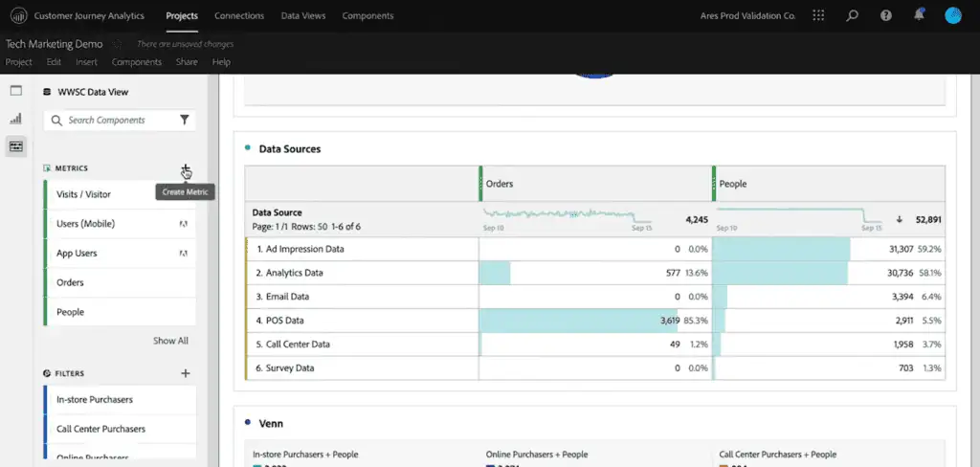Select the Orders metric in left panel

pos(120,282)
